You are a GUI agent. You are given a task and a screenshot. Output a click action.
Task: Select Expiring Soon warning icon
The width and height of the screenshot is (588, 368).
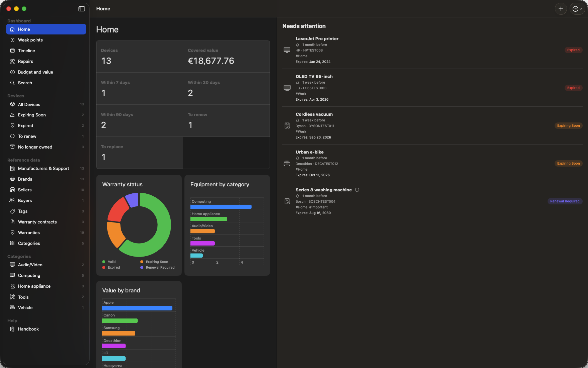coord(12,115)
